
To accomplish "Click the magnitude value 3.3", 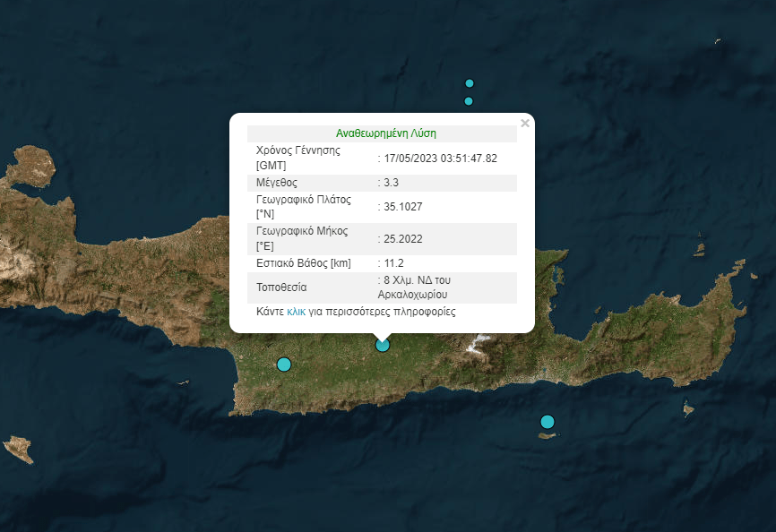I will (x=392, y=183).
